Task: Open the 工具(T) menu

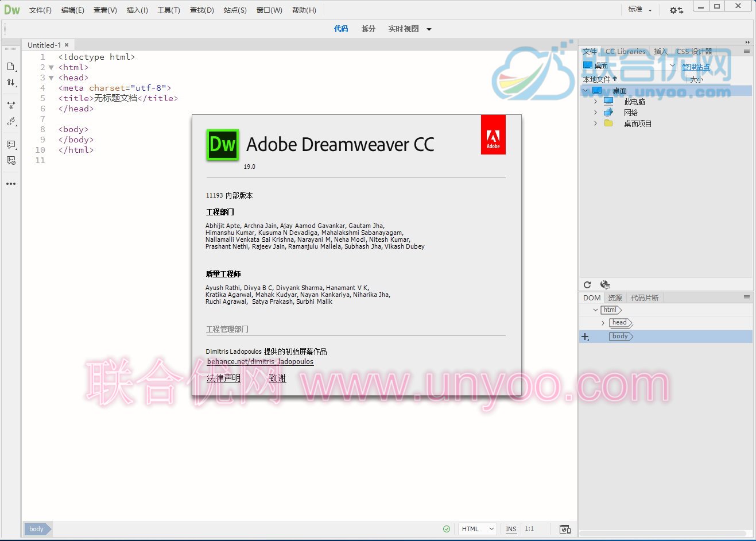Action: coord(169,10)
